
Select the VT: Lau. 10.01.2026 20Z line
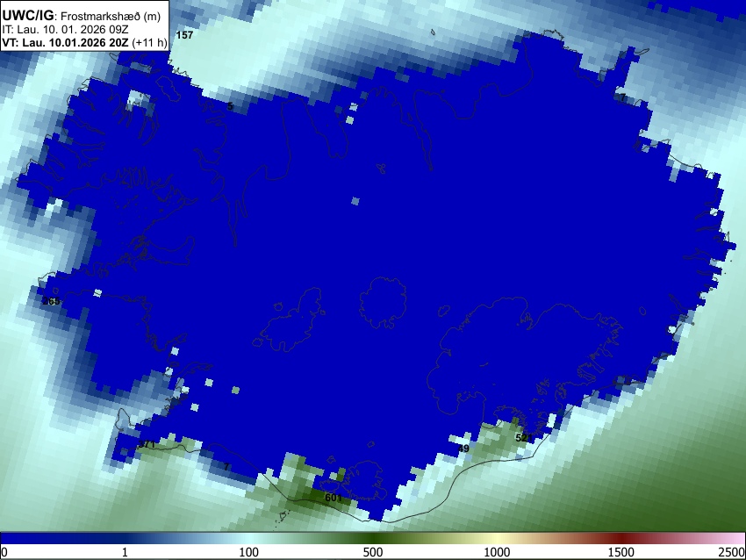(84, 42)
